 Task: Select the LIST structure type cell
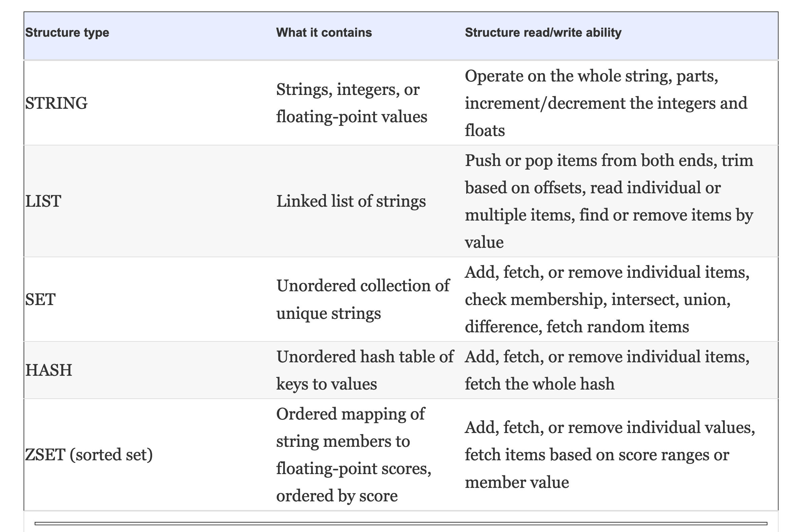tap(43, 201)
